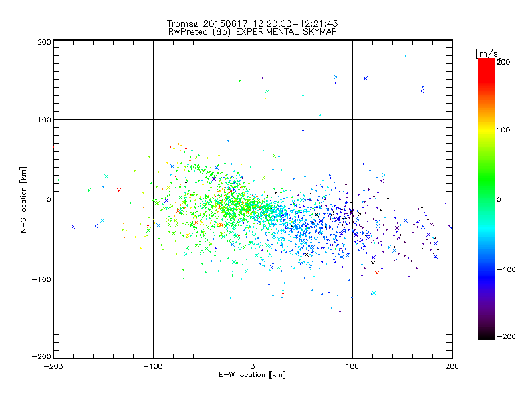Click the N-S axis tick label '200'
The height and width of the screenshot is (399, 532).
point(44,42)
